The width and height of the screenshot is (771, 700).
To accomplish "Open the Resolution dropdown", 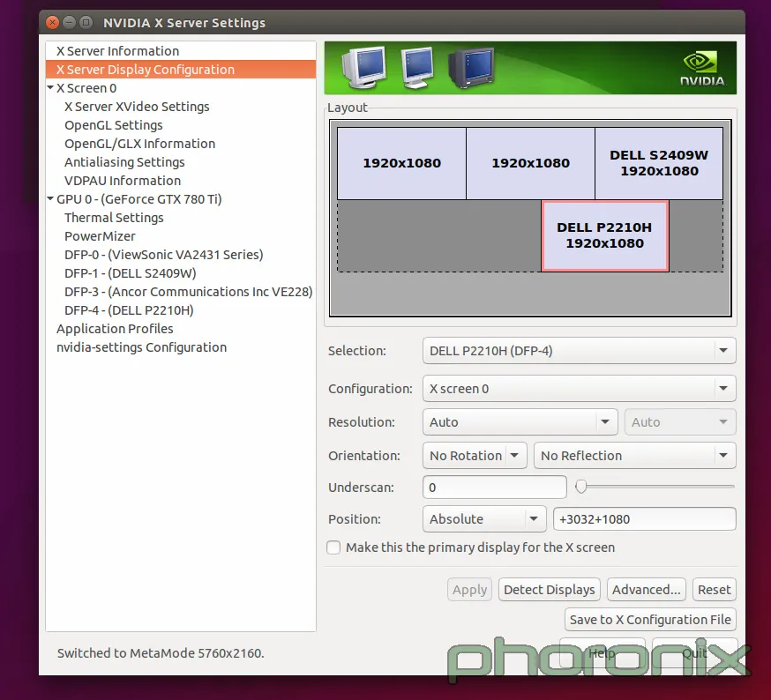I will (x=520, y=421).
